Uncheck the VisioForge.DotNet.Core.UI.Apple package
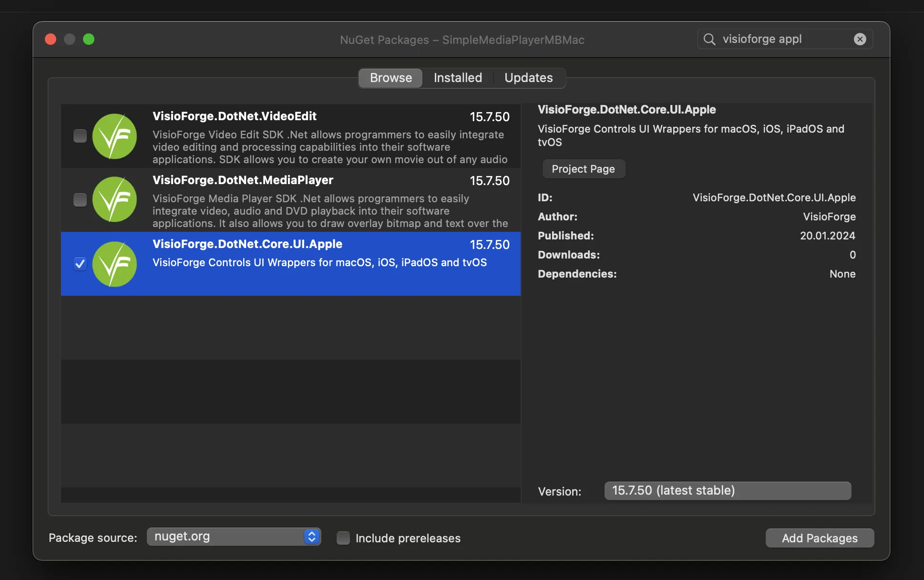 coord(80,263)
